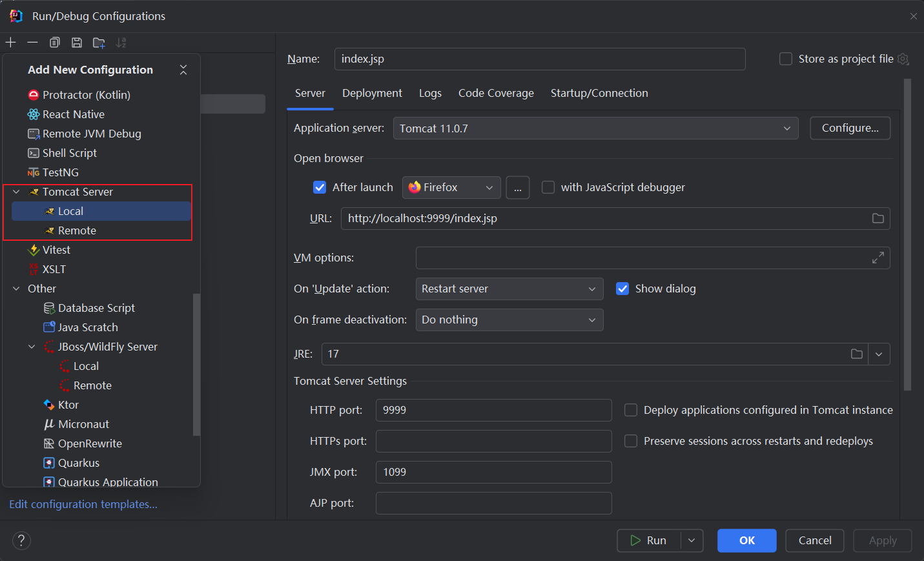
Task: Collapse the JBoss/WildFly Server node
Action: [x=32, y=347]
